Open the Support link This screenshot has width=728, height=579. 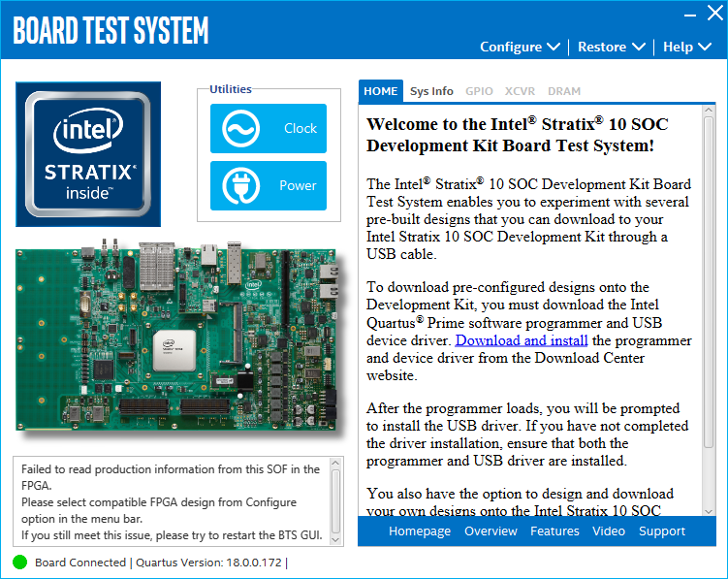tap(662, 531)
